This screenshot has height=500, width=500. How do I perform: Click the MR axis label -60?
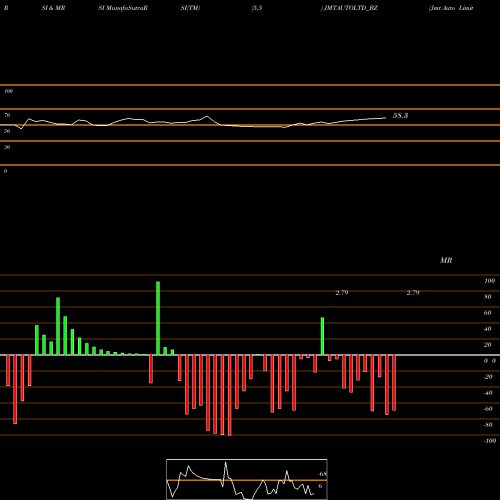(488, 409)
